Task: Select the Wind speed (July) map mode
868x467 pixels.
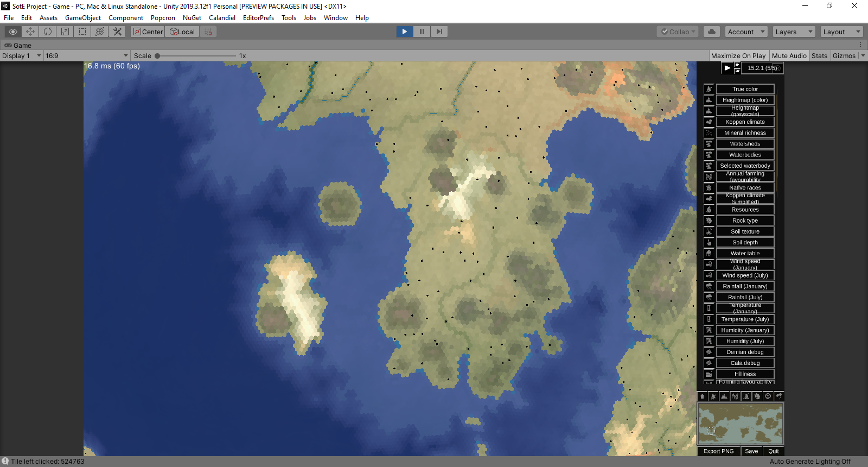Action: coord(745,275)
